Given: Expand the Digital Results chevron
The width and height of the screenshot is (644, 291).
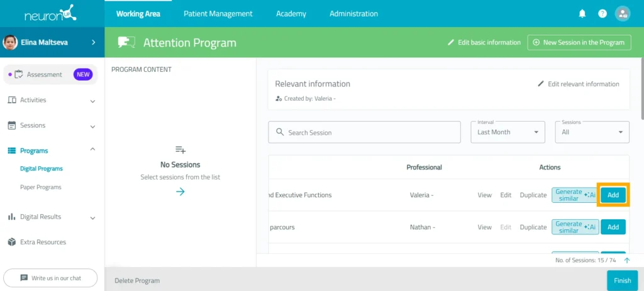Looking at the screenshot, I should [93, 218].
